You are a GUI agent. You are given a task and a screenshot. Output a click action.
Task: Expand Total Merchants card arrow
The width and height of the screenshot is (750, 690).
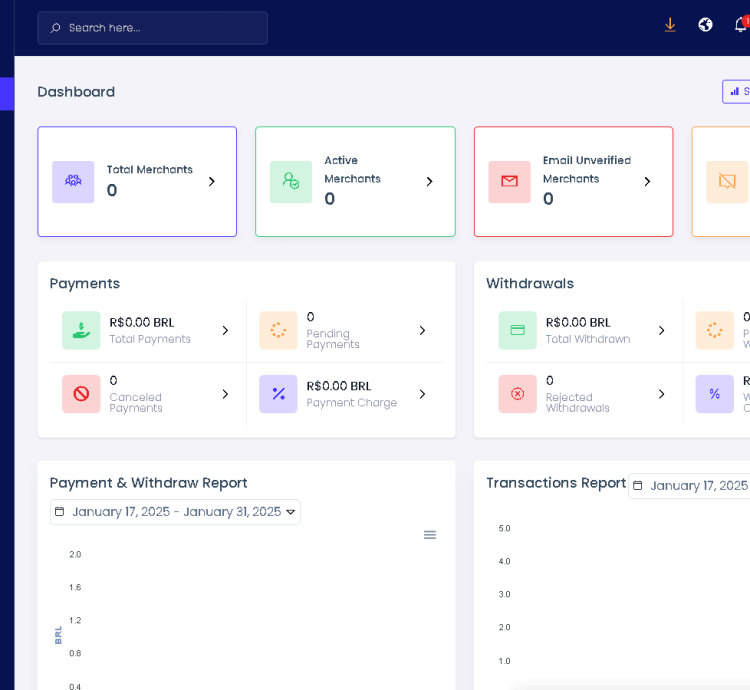[x=211, y=182]
